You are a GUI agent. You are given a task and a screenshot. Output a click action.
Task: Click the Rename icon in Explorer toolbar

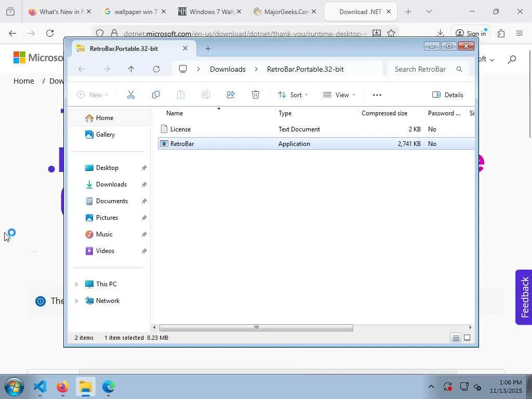[x=206, y=95]
